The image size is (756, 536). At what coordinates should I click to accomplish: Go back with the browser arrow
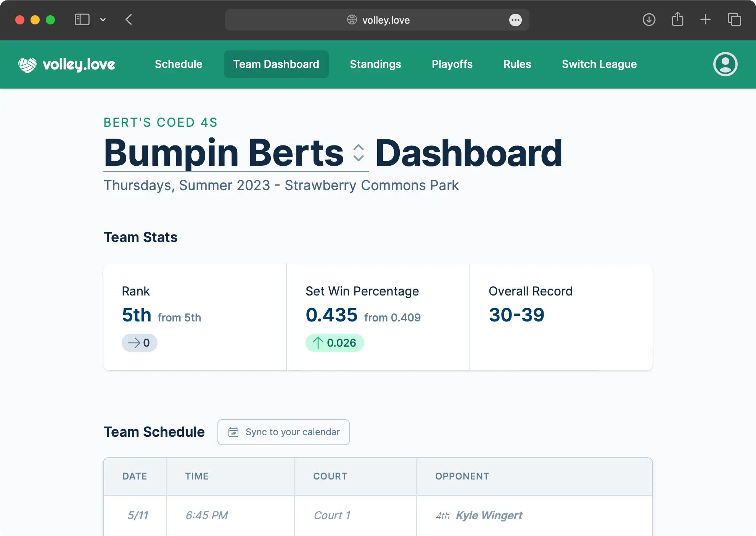129,19
